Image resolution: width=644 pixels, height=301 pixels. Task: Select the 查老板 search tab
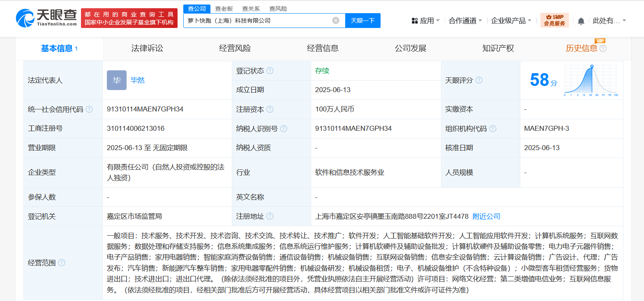pyautogui.click(x=224, y=9)
